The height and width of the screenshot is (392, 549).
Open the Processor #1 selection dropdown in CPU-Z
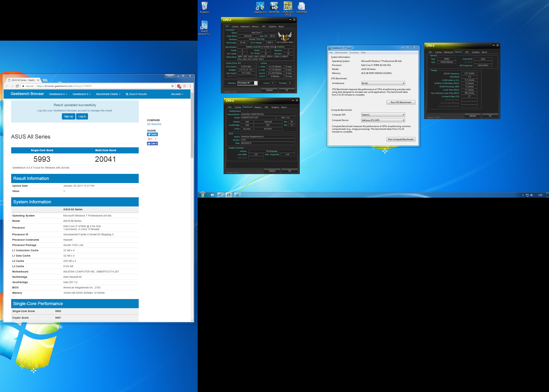(247, 83)
